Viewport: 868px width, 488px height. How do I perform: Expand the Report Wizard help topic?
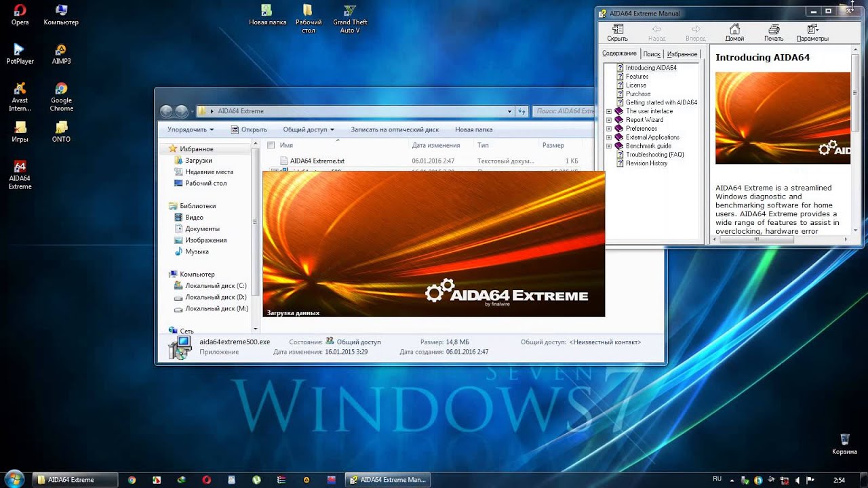click(609, 120)
